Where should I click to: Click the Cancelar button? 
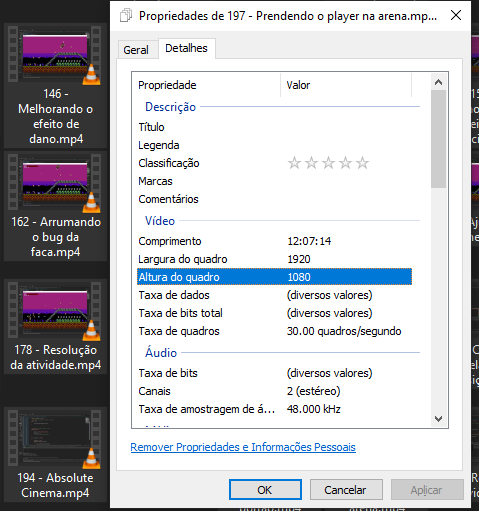point(346,490)
